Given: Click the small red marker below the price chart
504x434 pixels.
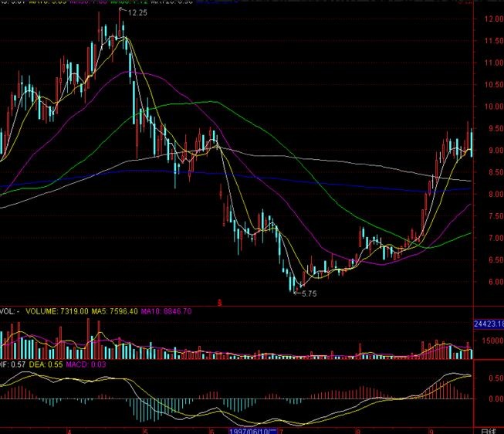Looking at the screenshot, I should 219,302.
